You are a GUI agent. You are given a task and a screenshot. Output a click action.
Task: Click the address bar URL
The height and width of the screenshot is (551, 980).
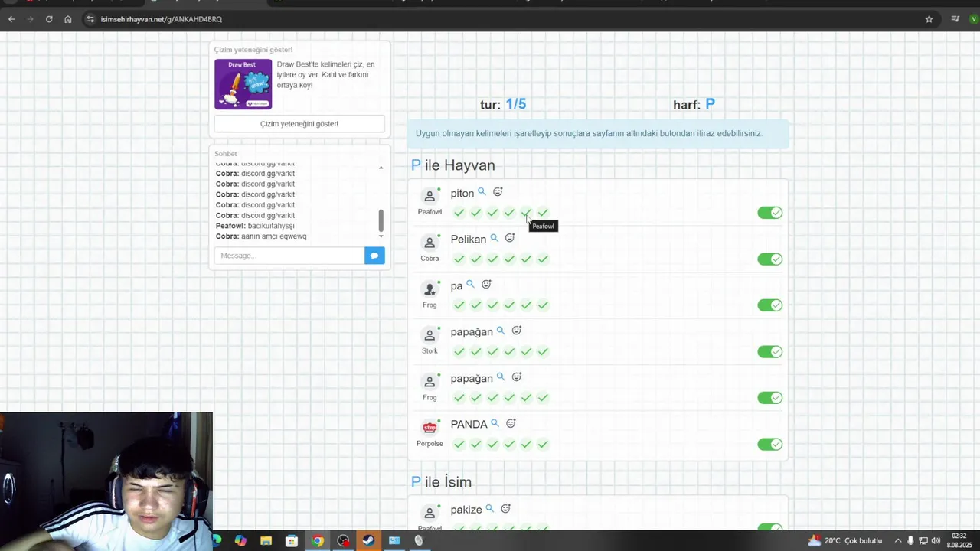tap(161, 19)
